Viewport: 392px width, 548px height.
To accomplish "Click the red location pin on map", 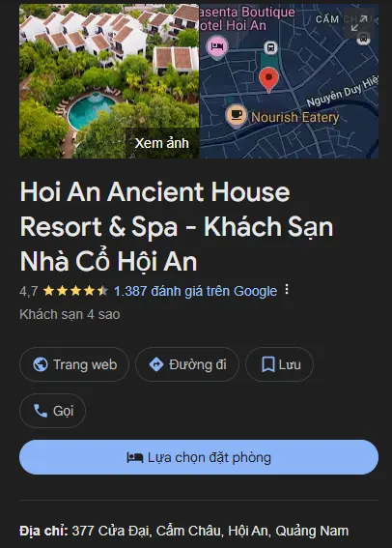I will point(268,80).
